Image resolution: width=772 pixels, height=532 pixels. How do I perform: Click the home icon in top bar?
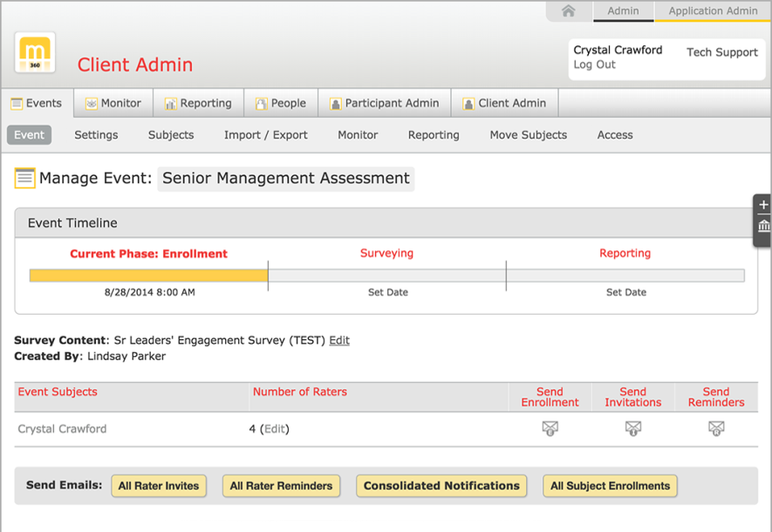569,10
